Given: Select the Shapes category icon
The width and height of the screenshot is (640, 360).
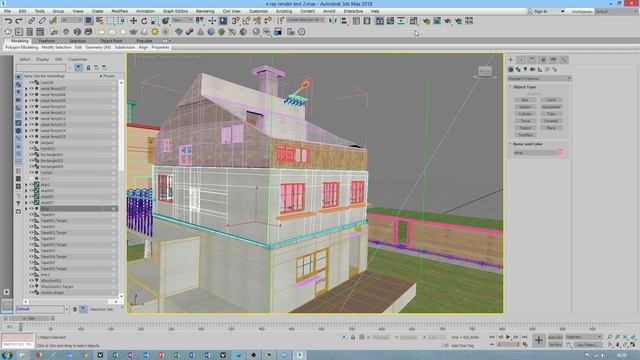Looking at the screenshot, I should 518,70.
